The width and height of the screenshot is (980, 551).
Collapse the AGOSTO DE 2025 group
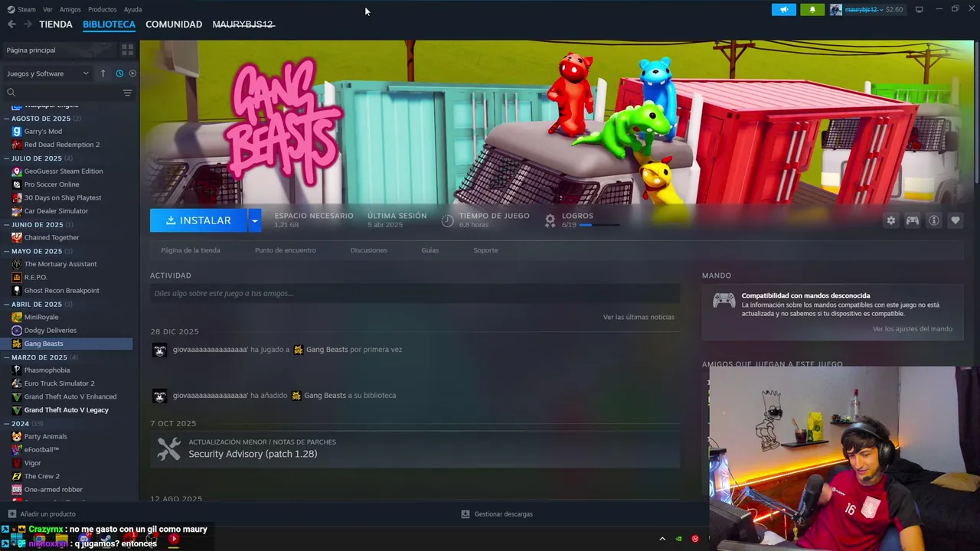tap(6, 119)
